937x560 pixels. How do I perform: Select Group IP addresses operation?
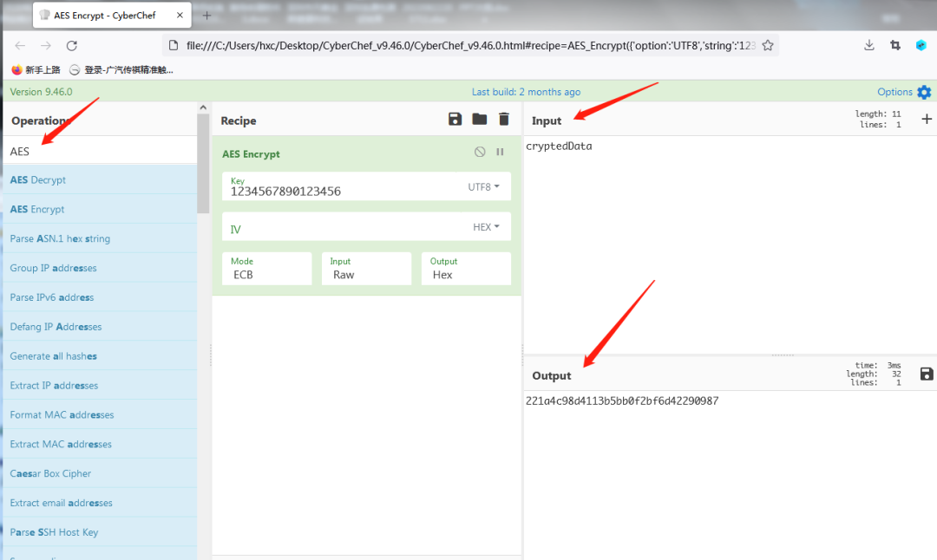[100, 268]
